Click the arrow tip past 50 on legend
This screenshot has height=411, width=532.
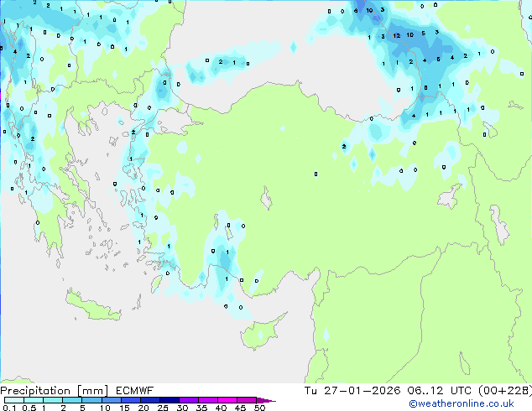click(266, 400)
